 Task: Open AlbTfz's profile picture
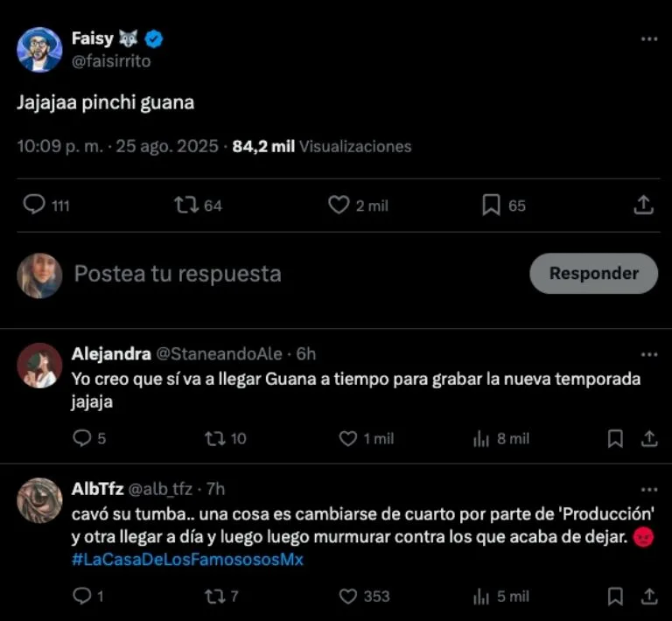tap(39, 500)
